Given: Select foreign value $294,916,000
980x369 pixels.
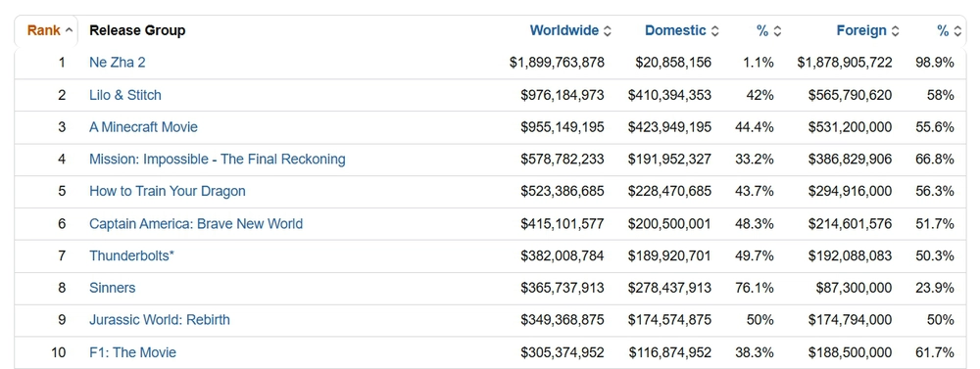Looking at the screenshot, I should pyautogui.click(x=850, y=191).
